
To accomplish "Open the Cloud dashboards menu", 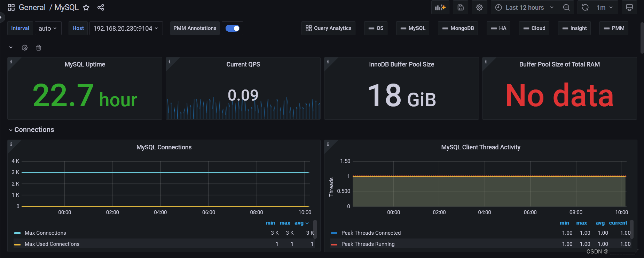I will (534, 28).
